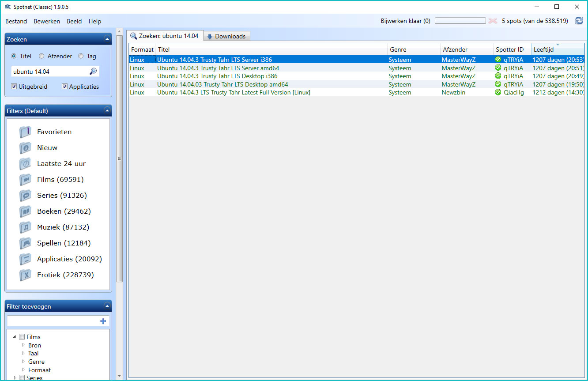The image size is (588, 381).
Task: Click the green check for Server amd64 row
Action: click(x=498, y=68)
